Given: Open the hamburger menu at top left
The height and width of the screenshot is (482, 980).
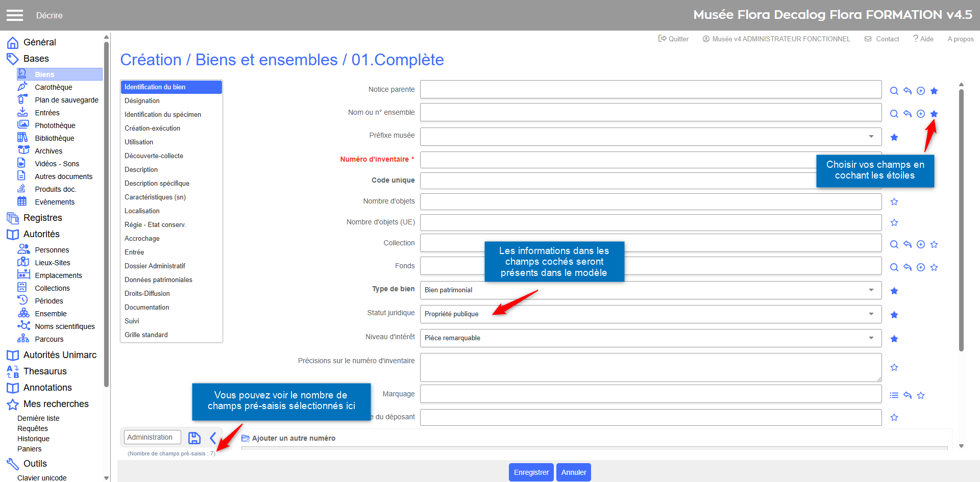Looking at the screenshot, I should [15, 15].
